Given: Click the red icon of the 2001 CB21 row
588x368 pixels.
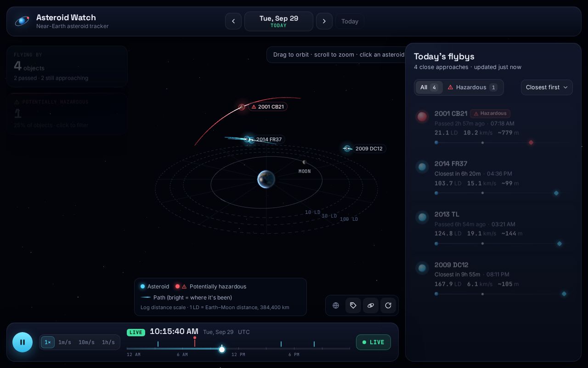Looking at the screenshot, I should tap(422, 116).
